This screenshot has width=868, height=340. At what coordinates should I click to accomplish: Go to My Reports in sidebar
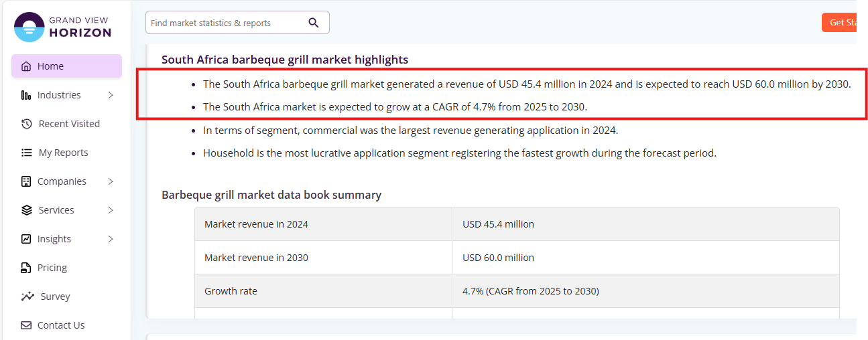click(x=63, y=153)
